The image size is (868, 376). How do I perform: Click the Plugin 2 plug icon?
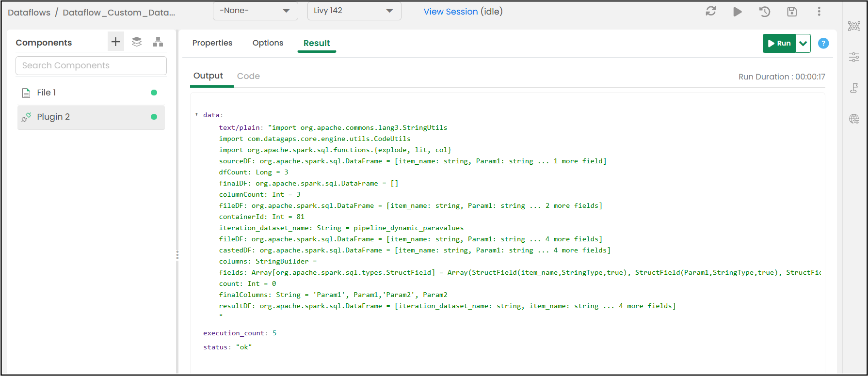click(x=26, y=117)
